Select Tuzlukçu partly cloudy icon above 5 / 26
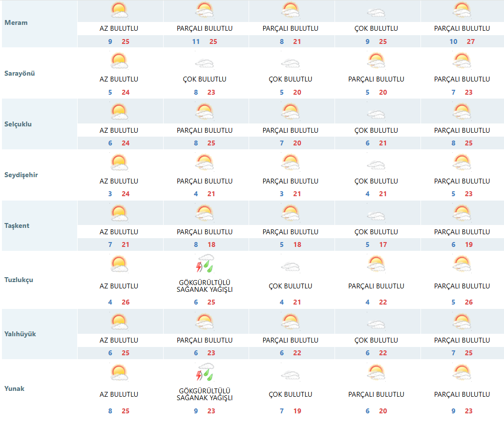 click(462, 264)
